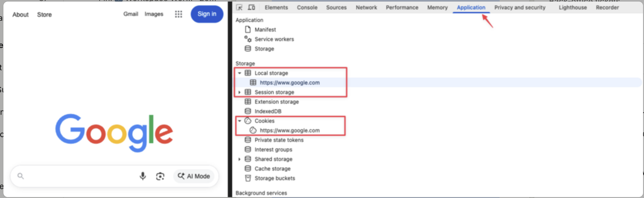Click the Manifest document icon
Image resolution: width=644 pixels, height=198 pixels.
click(248, 29)
